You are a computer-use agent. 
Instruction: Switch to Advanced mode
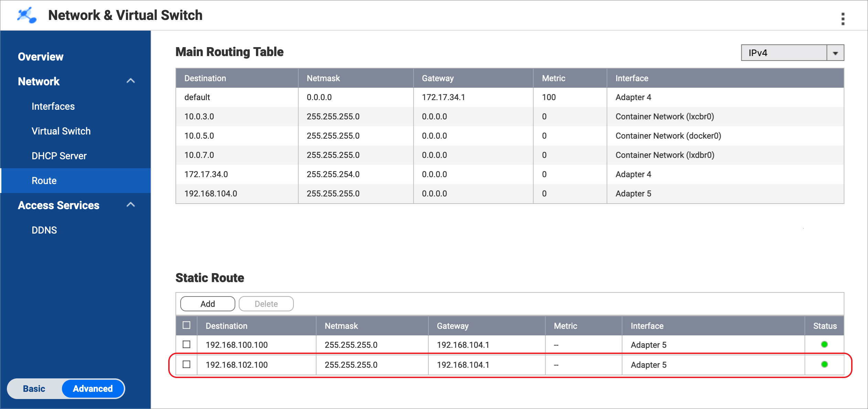point(93,389)
